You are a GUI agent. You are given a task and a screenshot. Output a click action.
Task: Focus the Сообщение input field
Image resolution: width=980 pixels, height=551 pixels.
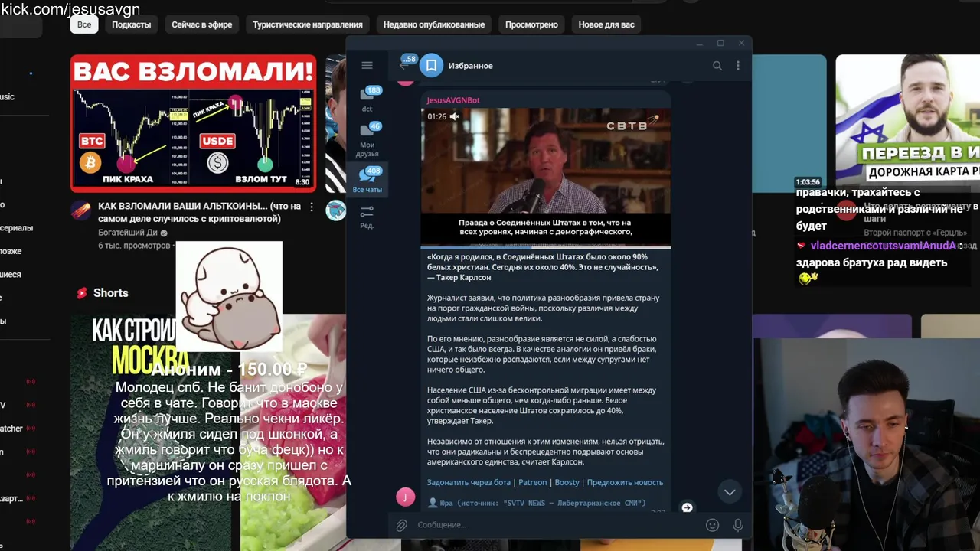click(x=557, y=525)
